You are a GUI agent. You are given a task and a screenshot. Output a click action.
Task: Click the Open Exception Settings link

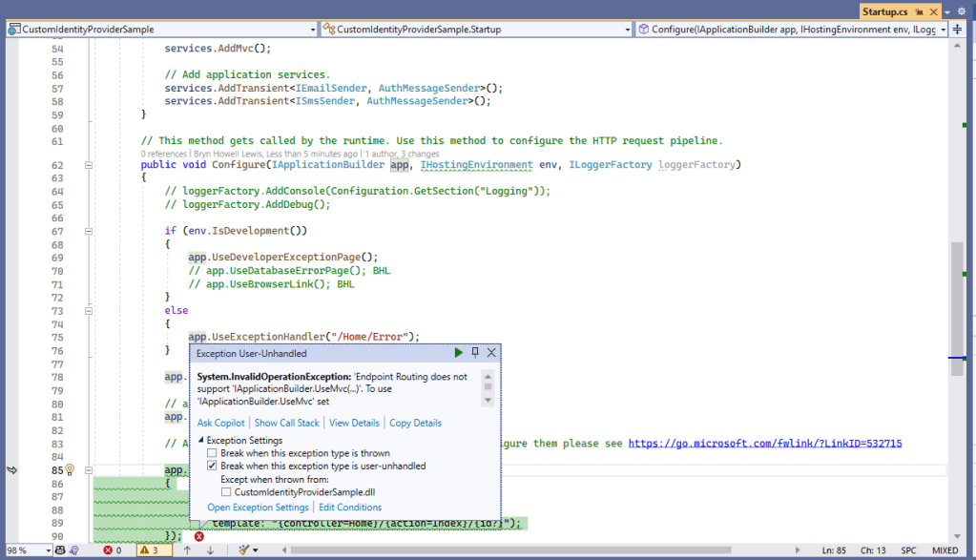(x=258, y=508)
